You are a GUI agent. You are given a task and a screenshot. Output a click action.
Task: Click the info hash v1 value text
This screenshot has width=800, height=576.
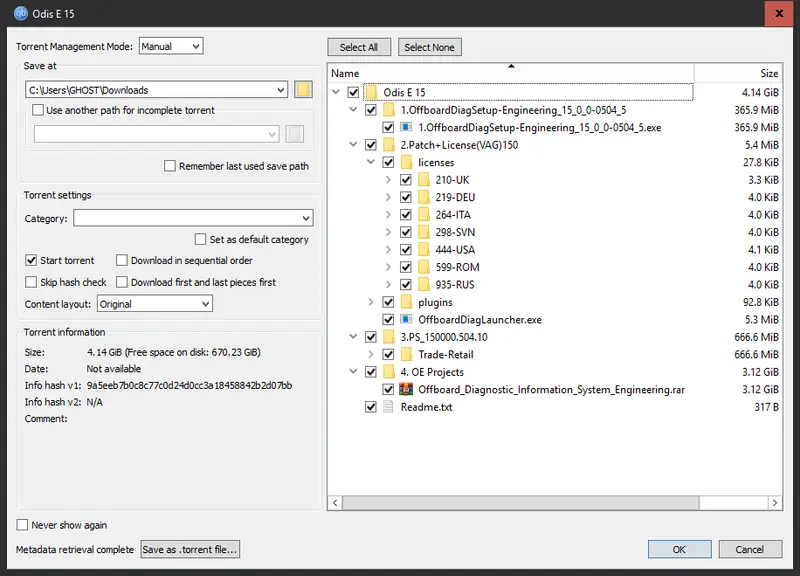point(189,385)
